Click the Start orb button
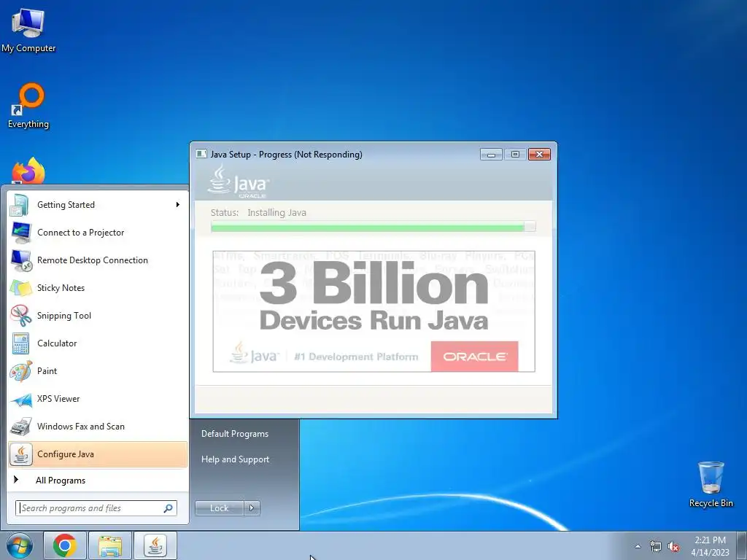The image size is (747, 560). 19,545
